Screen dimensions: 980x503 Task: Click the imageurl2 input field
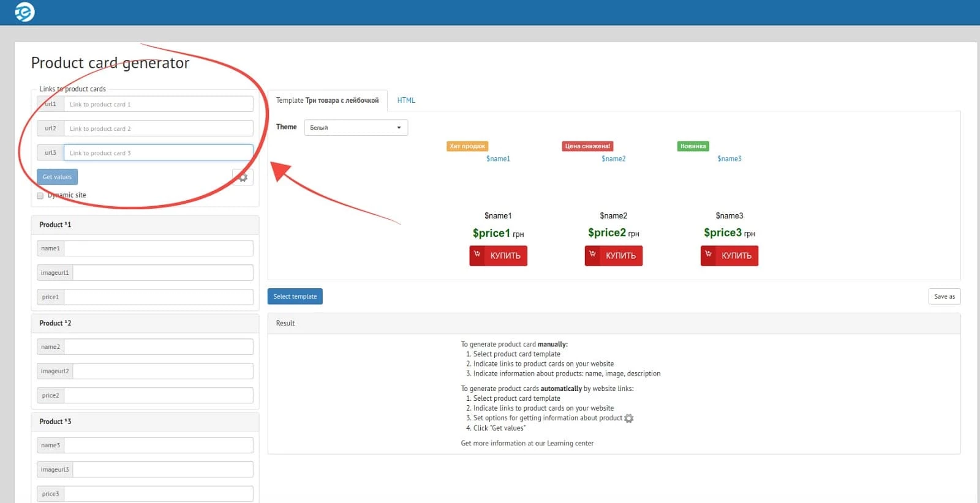pos(163,371)
